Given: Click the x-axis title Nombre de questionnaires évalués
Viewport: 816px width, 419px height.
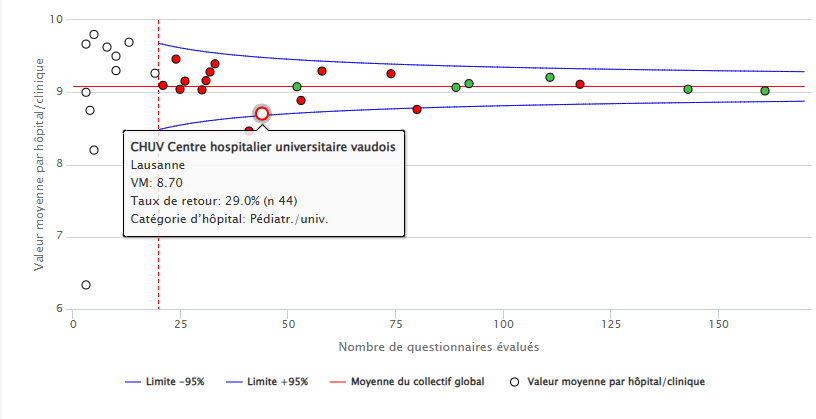Looking at the screenshot, I should [439, 347].
